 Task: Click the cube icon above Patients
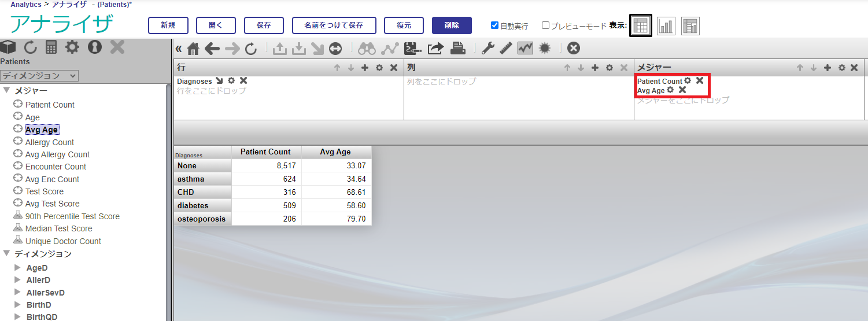coord(8,47)
